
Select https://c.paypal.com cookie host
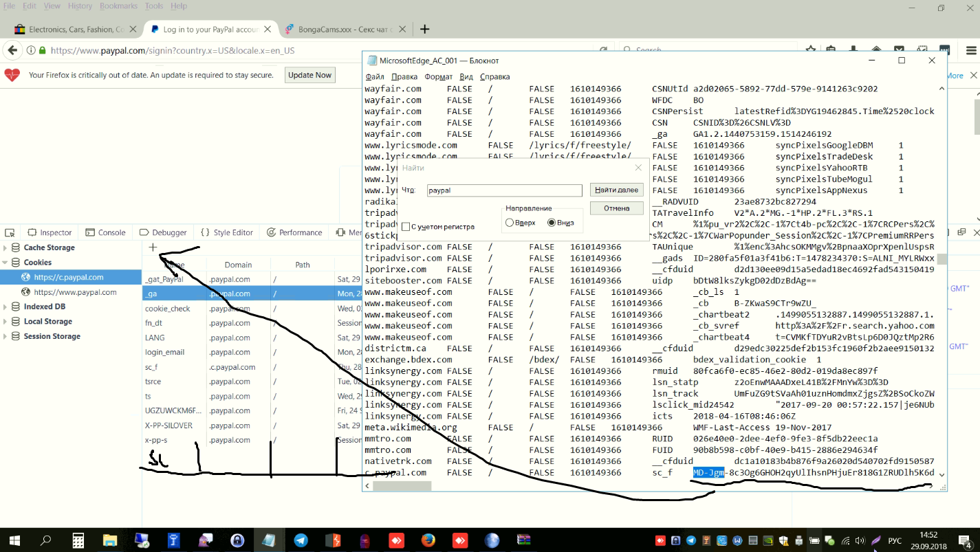(x=70, y=277)
